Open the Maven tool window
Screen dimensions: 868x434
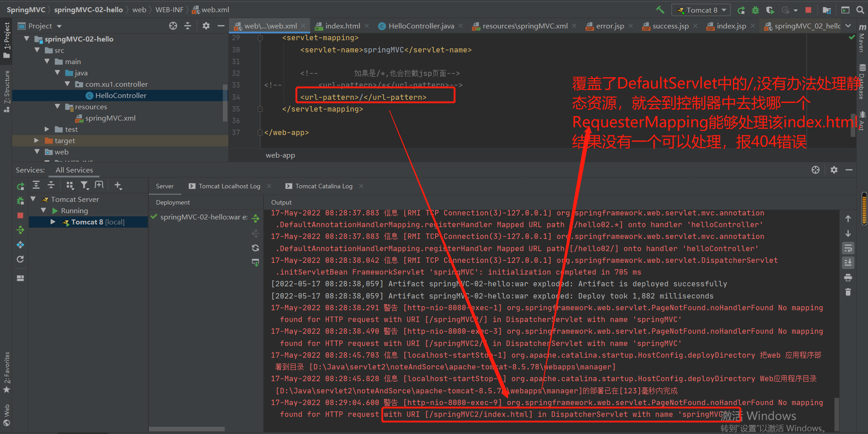click(862, 38)
